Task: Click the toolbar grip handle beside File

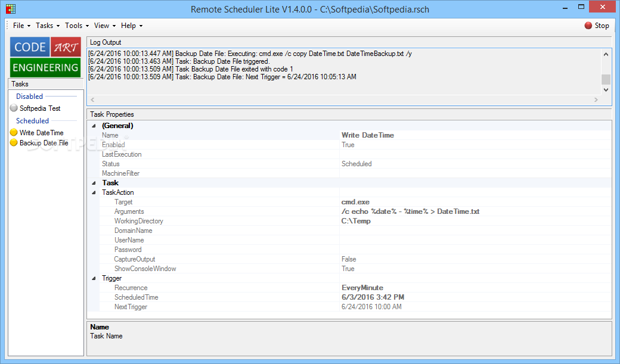Action: [8, 25]
